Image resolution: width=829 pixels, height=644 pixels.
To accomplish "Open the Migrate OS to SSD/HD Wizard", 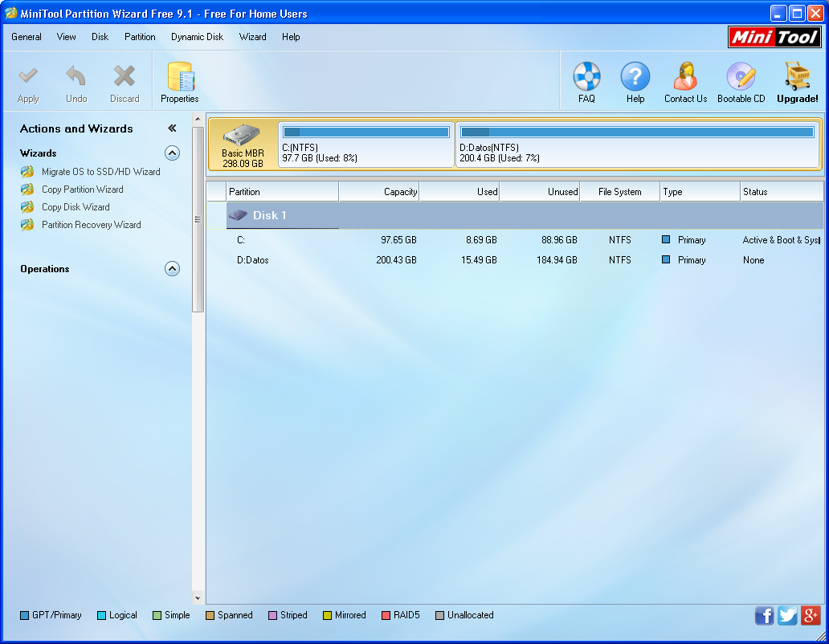I will [100, 171].
